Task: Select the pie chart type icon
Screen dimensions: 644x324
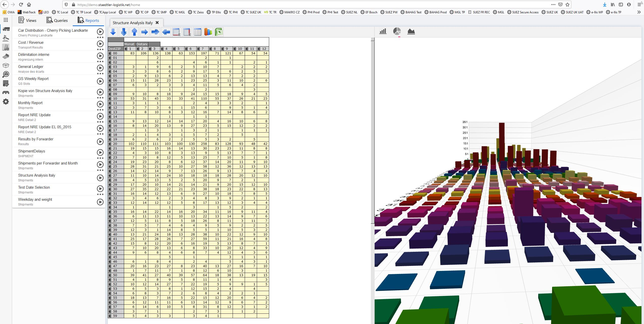Action: (x=397, y=31)
